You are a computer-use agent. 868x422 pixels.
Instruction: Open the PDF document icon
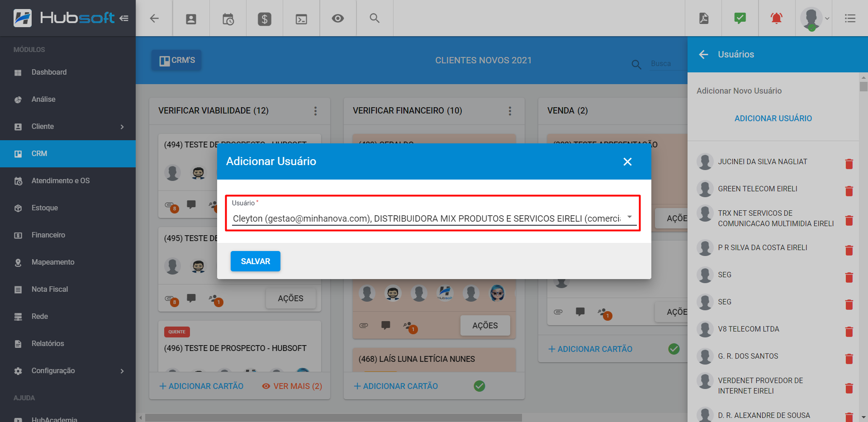(x=704, y=18)
